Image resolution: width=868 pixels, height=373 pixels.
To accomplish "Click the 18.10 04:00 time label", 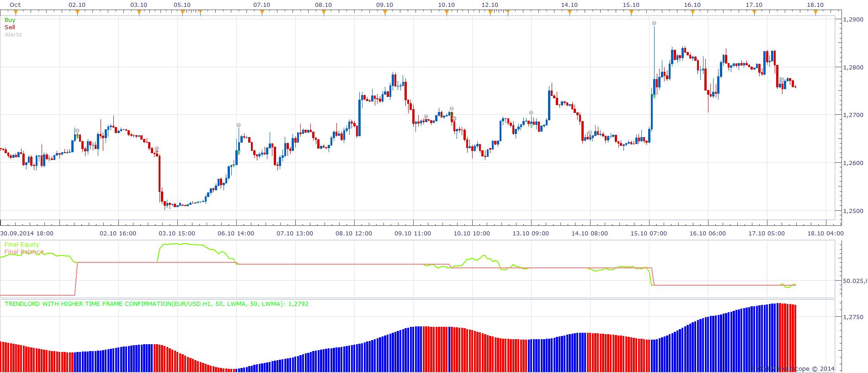I will 825,234.
